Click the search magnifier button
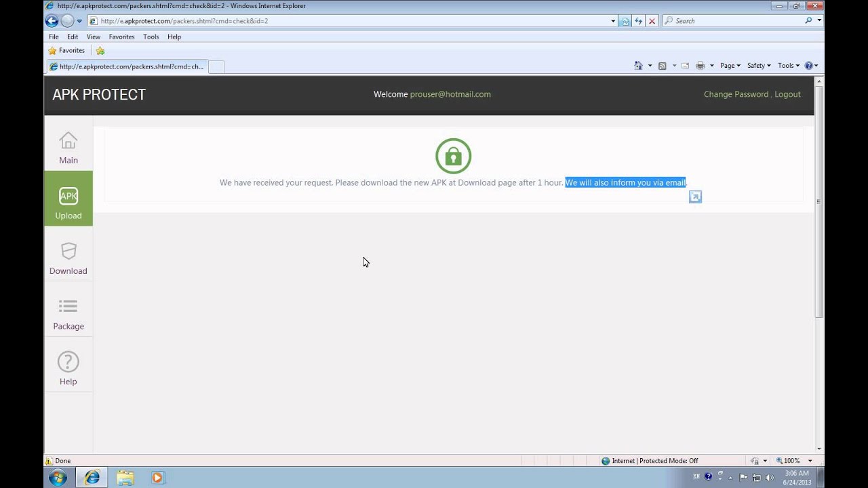 click(808, 21)
